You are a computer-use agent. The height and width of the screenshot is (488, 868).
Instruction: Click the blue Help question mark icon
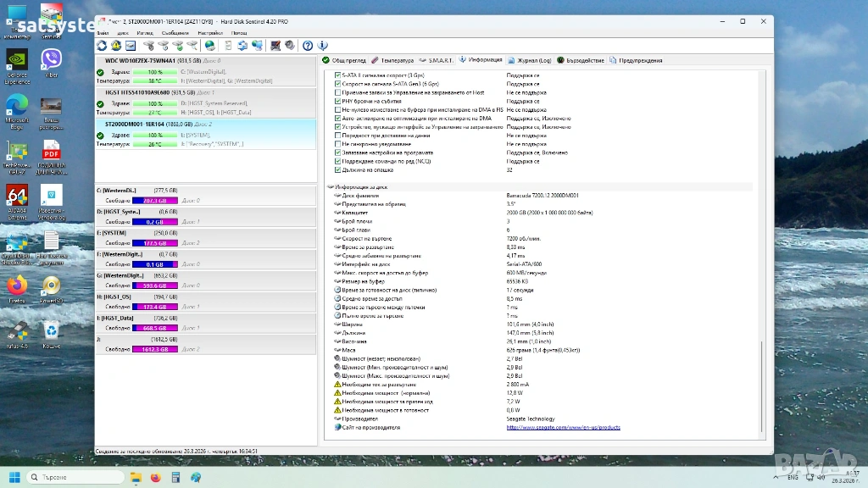point(308,46)
